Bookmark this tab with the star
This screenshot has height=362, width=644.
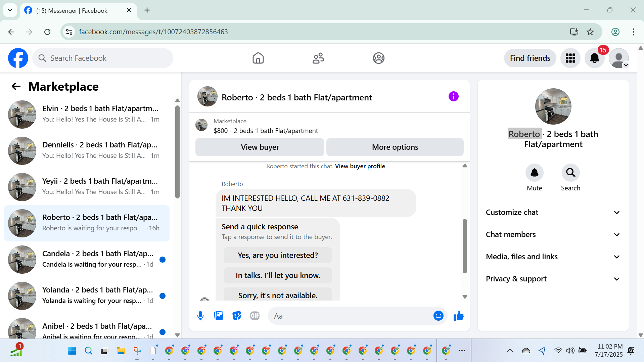coord(590,32)
